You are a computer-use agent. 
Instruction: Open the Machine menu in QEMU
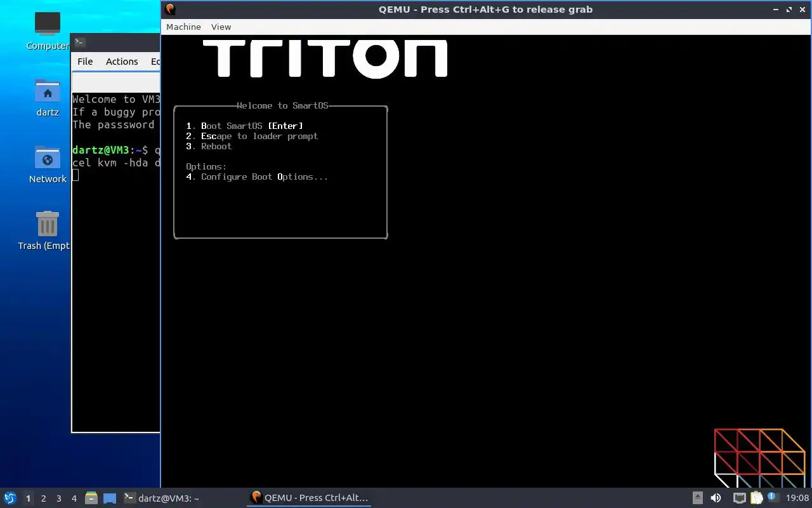(183, 27)
